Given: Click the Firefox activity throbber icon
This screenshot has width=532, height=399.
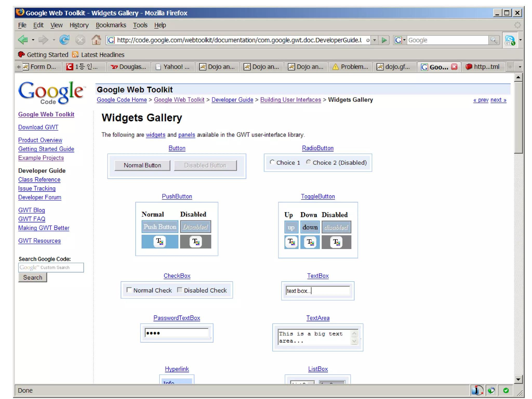Looking at the screenshot, I should click(x=517, y=25).
